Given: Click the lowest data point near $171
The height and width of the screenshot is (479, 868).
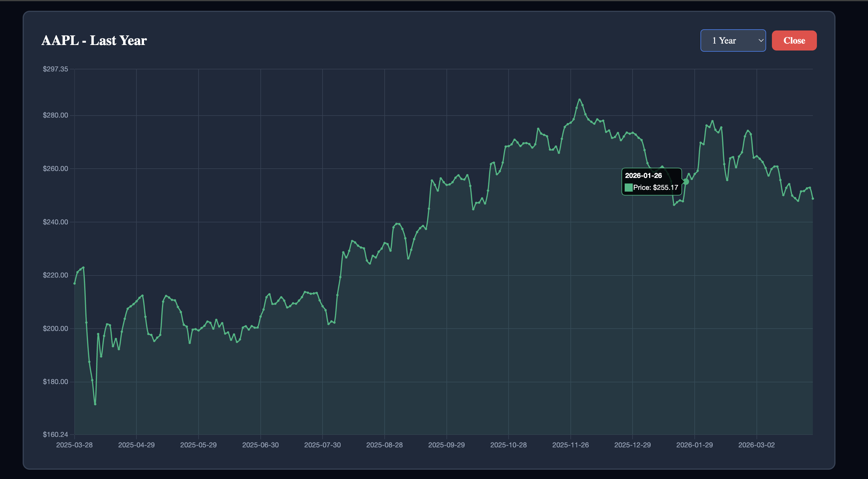Looking at the screenshot, I should pyautogui.click(x=95, y=404).
